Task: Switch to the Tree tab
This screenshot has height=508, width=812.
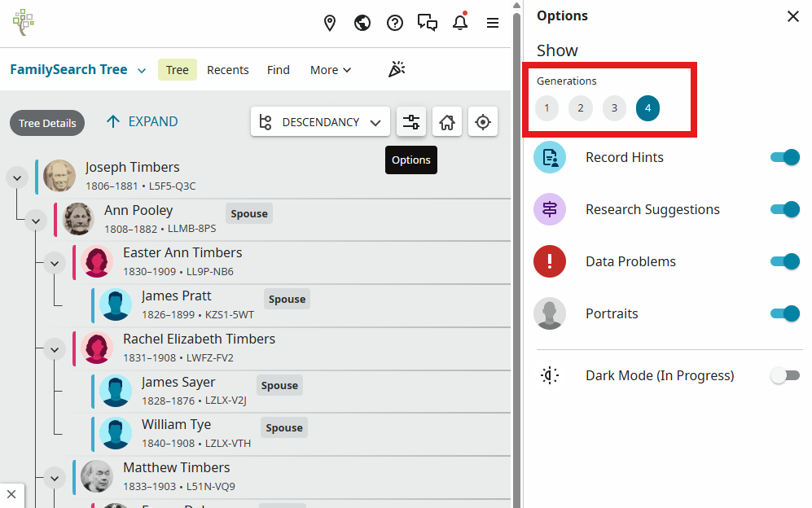Action: point(177,70)
